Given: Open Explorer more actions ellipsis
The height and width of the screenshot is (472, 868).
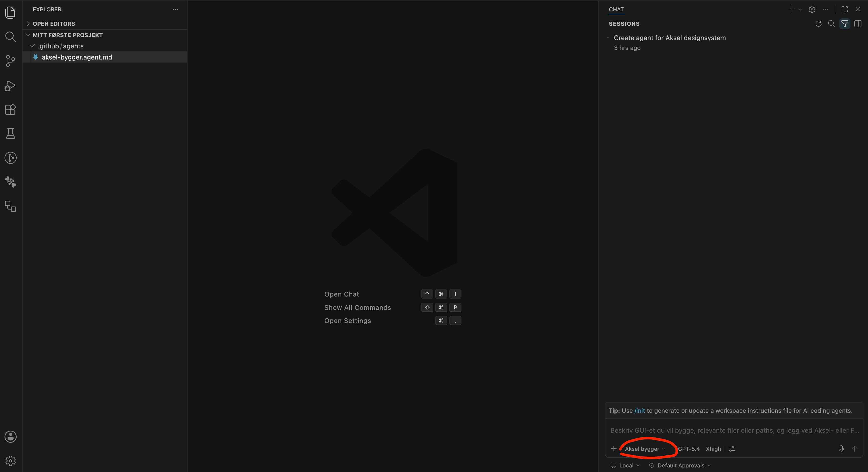Looking at the screenshot, I should click(175, 9).
